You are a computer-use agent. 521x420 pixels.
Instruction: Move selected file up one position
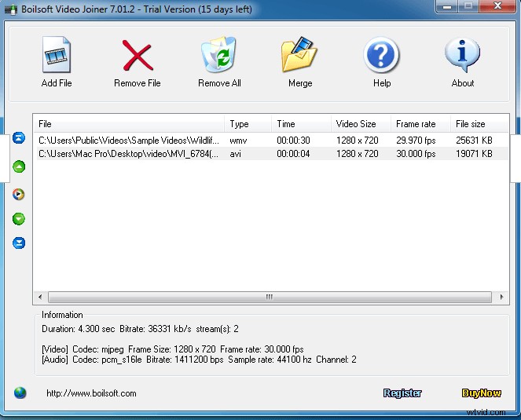point(19,166)
